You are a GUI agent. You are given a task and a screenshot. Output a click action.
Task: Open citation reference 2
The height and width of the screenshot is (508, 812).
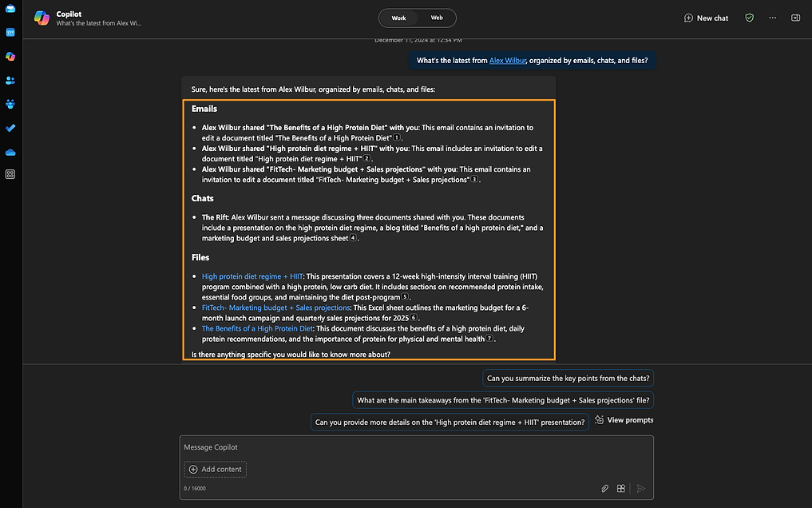point(366,158)
